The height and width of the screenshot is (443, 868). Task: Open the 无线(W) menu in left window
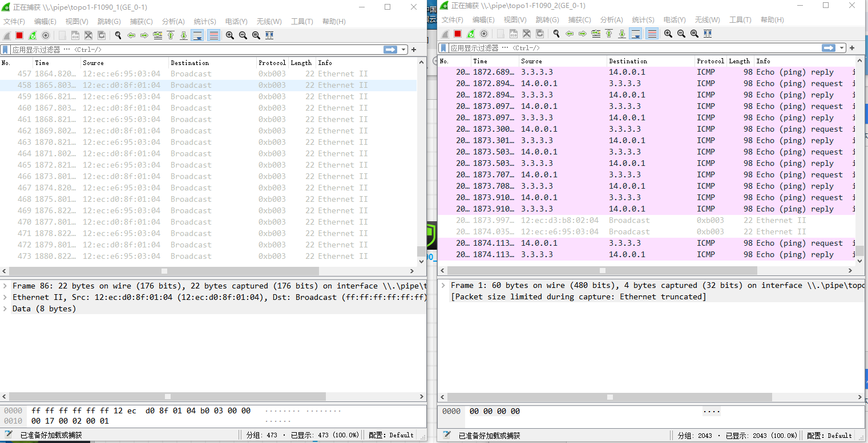tap(269, 22)
